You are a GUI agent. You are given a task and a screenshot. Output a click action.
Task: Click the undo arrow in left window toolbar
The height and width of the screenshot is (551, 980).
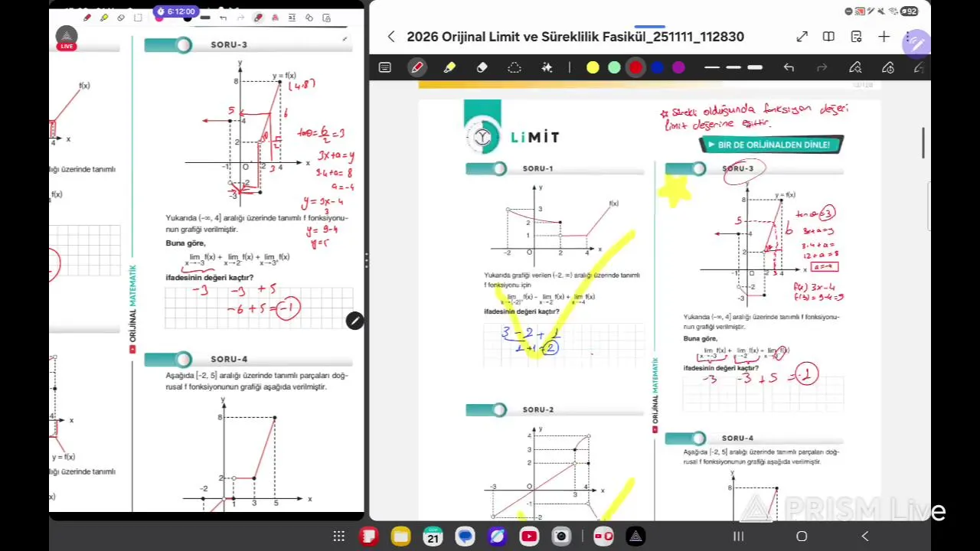pos(223,17)
